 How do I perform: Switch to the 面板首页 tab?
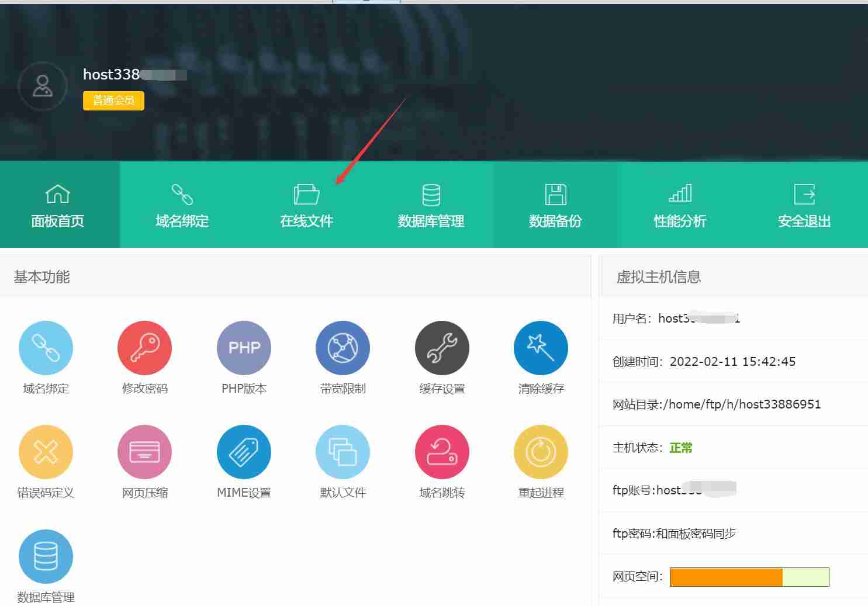(x=58, y=205)
